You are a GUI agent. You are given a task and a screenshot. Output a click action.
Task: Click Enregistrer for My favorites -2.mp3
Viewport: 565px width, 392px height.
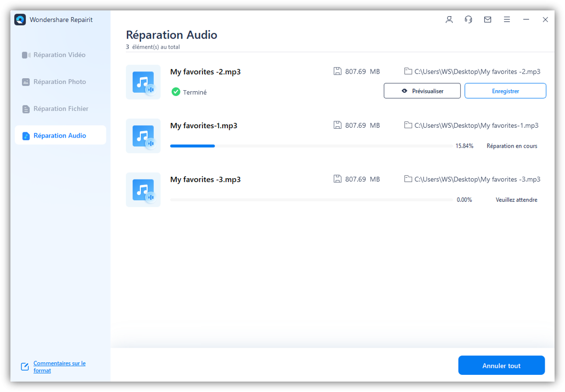tap(505, 91)
